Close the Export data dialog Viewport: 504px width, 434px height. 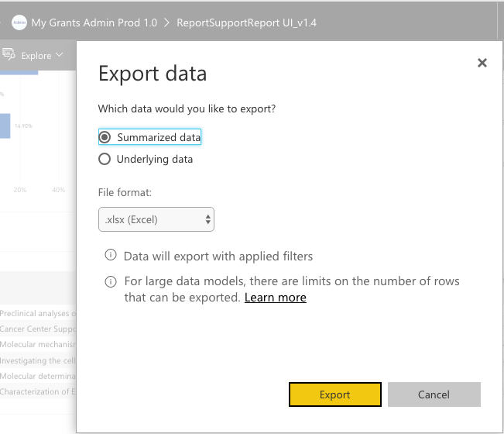click(x=482, y=63)
